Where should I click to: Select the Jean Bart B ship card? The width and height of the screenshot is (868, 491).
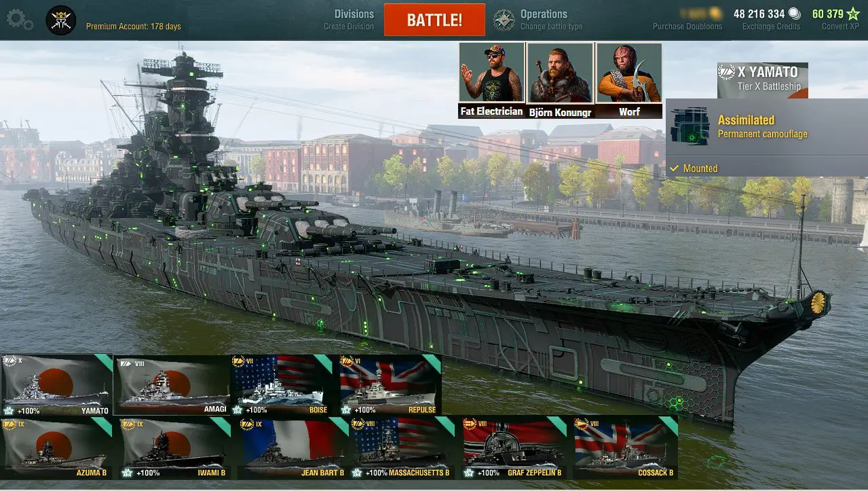(293, 448)
